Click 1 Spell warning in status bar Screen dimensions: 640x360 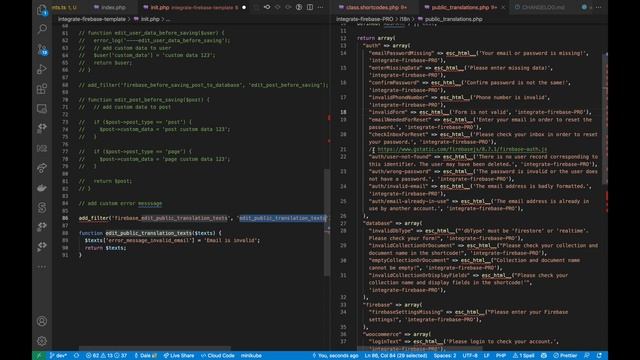click(x=524, y=356)
